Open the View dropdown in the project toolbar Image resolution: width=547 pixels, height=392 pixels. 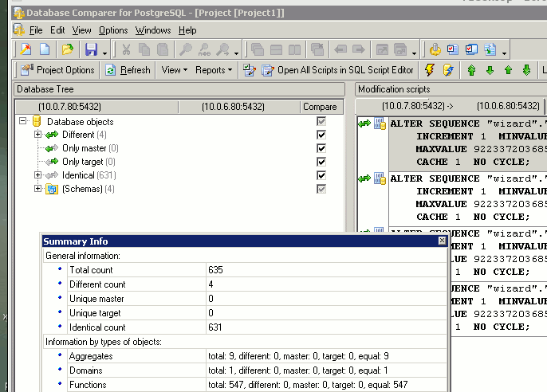pyautogui.click(x=175, y=70)
